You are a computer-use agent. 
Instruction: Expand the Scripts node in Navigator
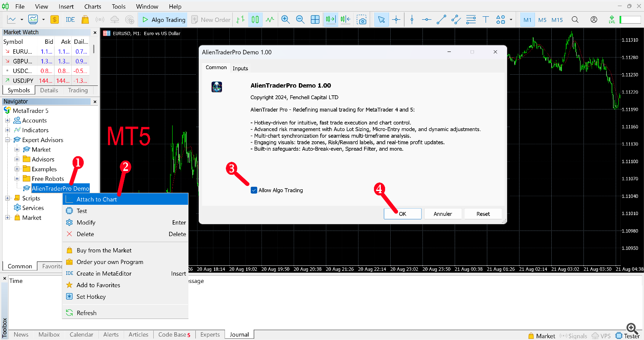click(7, 198)
